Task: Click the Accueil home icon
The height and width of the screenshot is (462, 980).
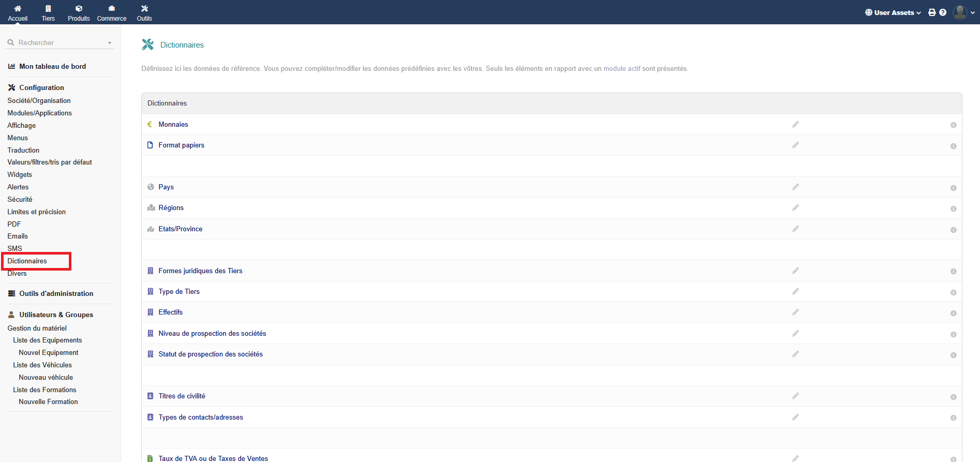Action: (18, 9)
